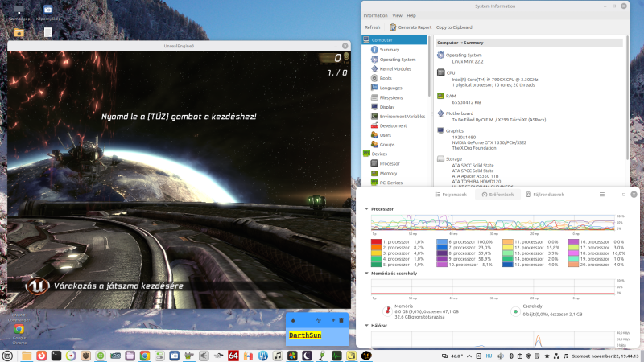
Task: Select Memory under Devices
Action: point(388,174)
